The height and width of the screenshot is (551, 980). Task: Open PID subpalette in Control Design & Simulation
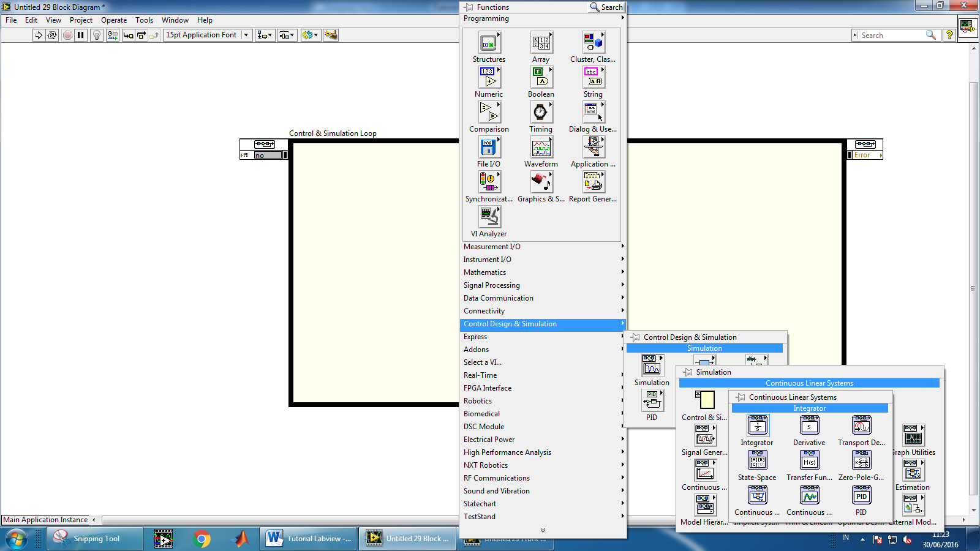[x=652, y=400]
